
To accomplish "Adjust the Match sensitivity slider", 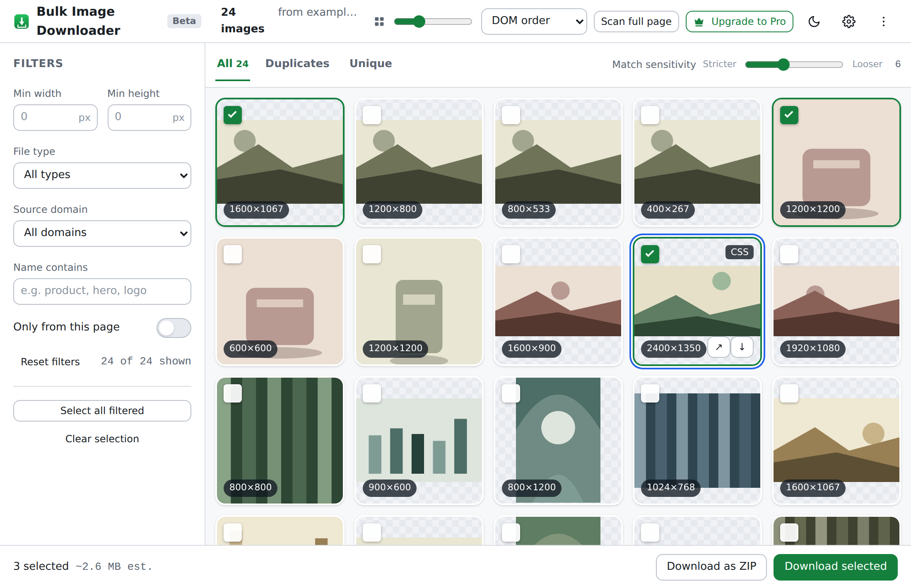I will [x=794, y=64].
